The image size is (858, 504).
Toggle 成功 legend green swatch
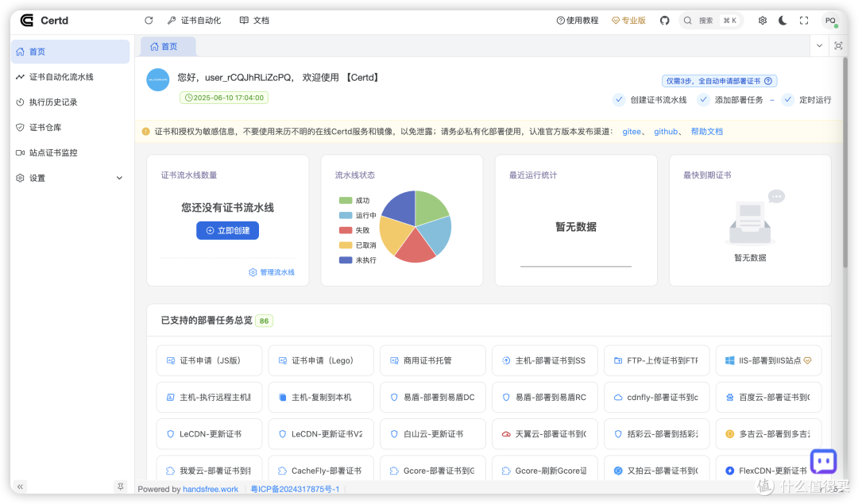coord(346,201)
